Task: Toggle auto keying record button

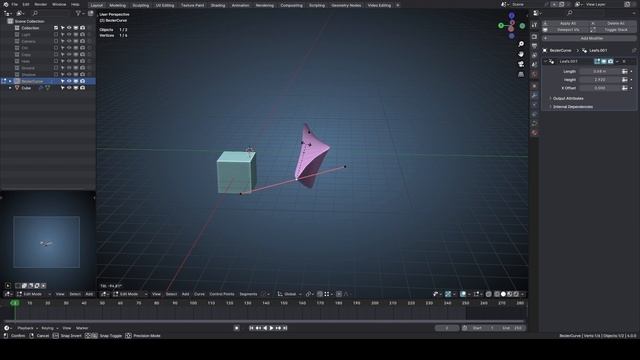Action: click(237, 328)
